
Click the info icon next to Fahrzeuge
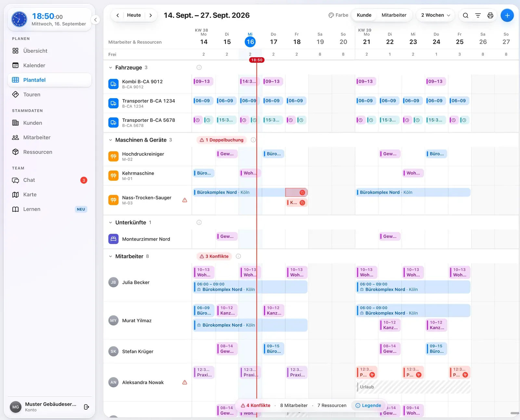(199, 68)
